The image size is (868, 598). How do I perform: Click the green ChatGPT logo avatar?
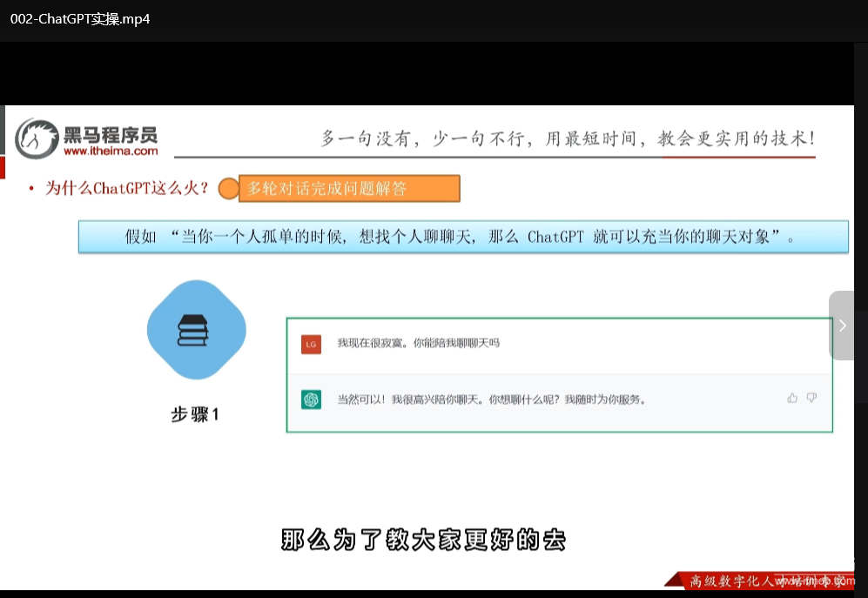click(x=311, y=400)
